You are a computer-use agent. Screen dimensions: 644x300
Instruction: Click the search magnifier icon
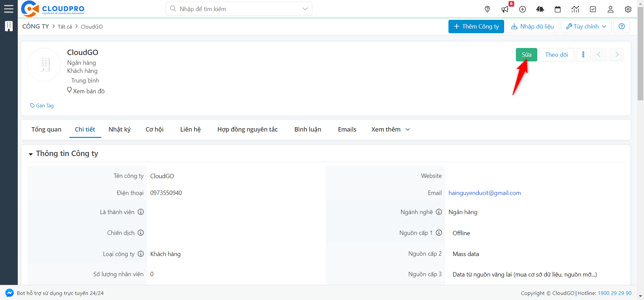(173, 9)
